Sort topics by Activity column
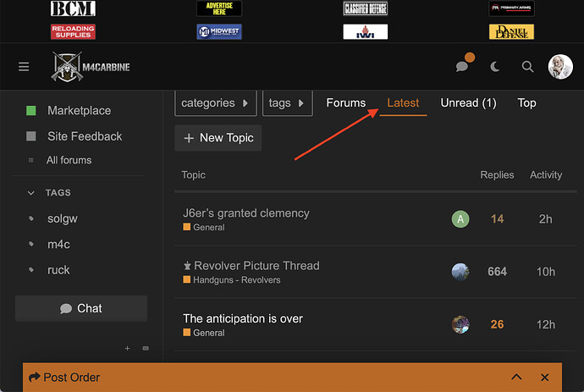Screen dimensions: 584x392 pyautogui.click(x=546, y=174)
